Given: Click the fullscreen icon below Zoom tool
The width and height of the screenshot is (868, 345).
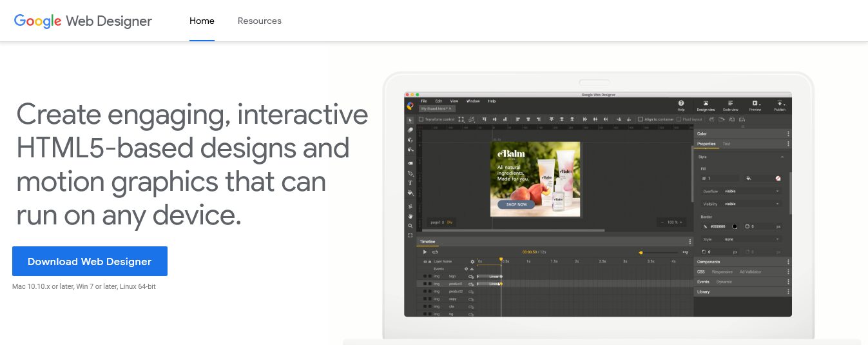Looking at the screenshot, I should click(x=410, y=235).
